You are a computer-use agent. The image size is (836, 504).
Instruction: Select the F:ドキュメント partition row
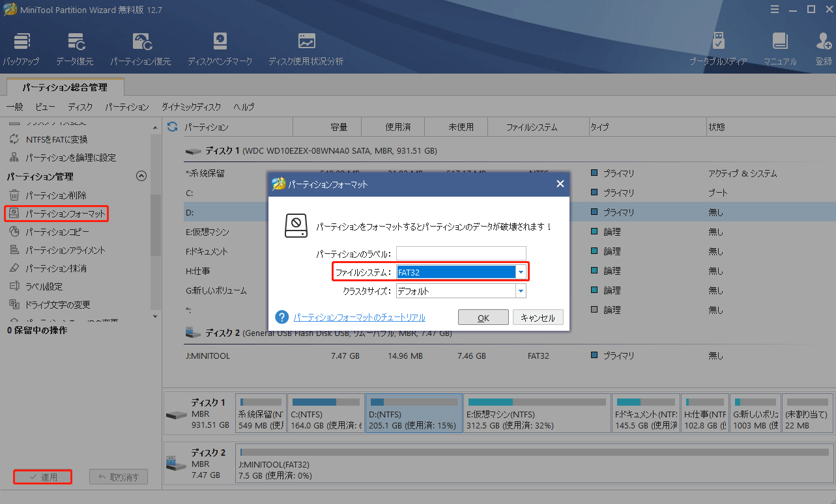tap(508, 251)
